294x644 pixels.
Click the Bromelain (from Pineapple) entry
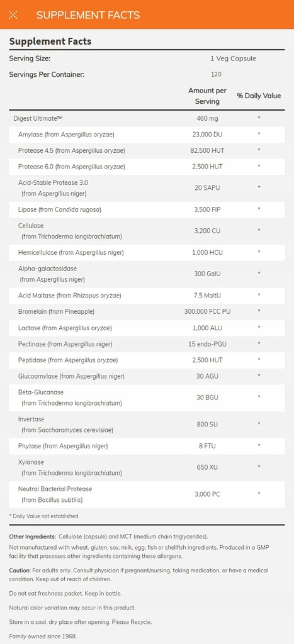point(56,311)
